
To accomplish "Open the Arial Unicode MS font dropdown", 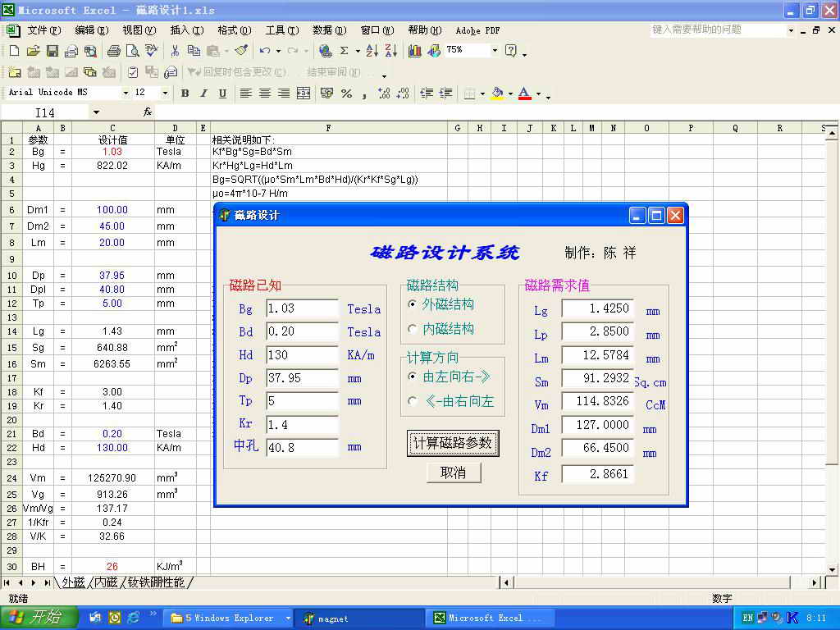I will click(x=126, y=94).
